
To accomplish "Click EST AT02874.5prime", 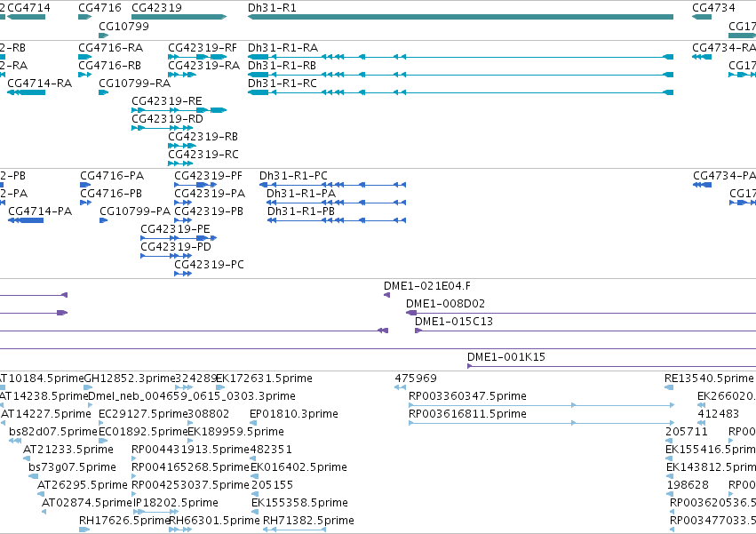I will (87, 503).
